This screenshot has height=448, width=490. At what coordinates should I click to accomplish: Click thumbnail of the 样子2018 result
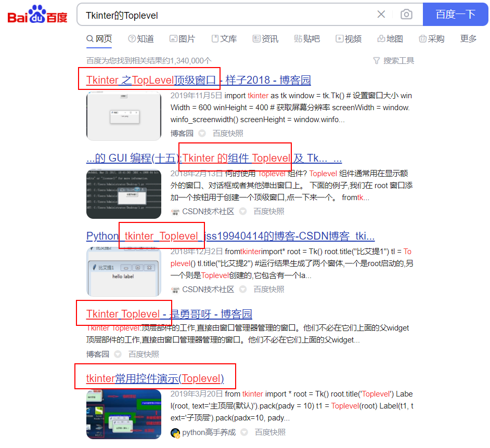tap(124, 116)
